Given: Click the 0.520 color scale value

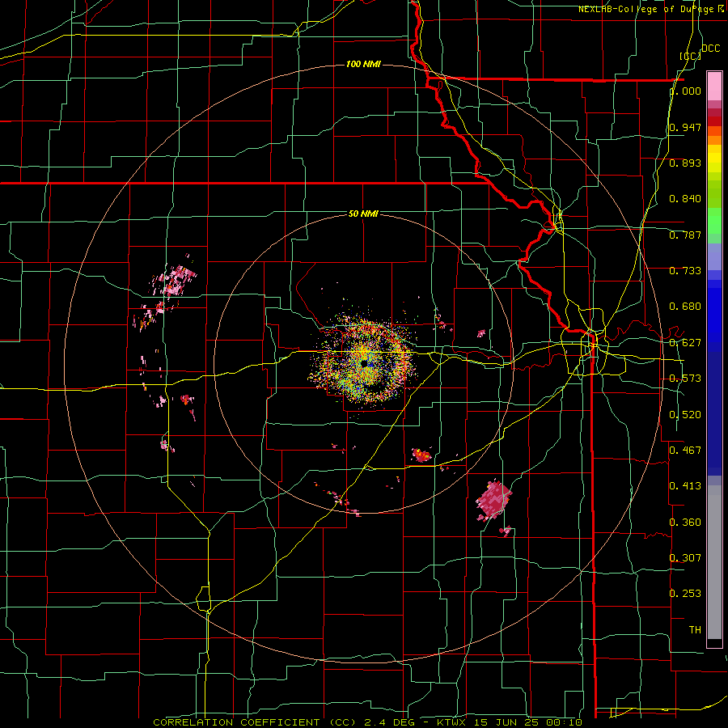Looking at the screenshot, I should coord(685,414).
